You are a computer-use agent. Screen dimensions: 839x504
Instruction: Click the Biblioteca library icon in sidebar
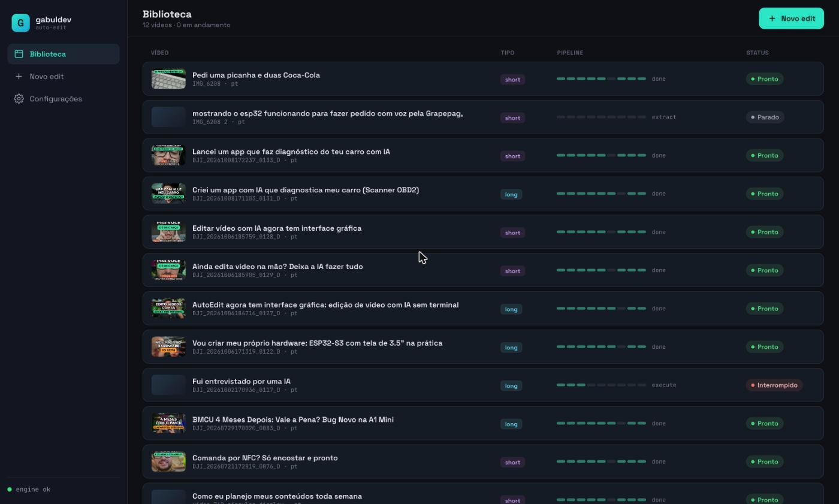(x=19, y=54)
